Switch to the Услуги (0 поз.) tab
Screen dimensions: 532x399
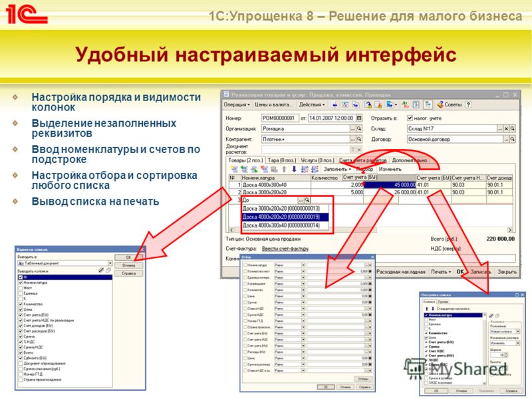coord(317,160)
